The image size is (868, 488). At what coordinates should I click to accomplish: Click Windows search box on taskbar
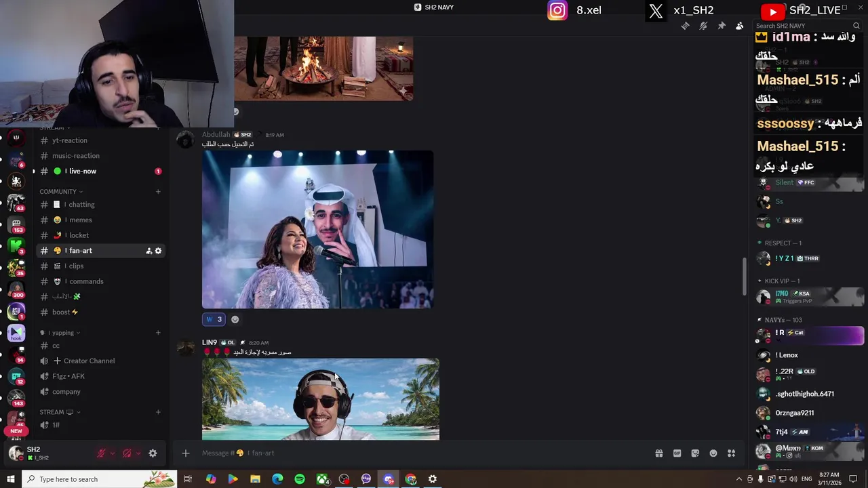coord(100,479)
